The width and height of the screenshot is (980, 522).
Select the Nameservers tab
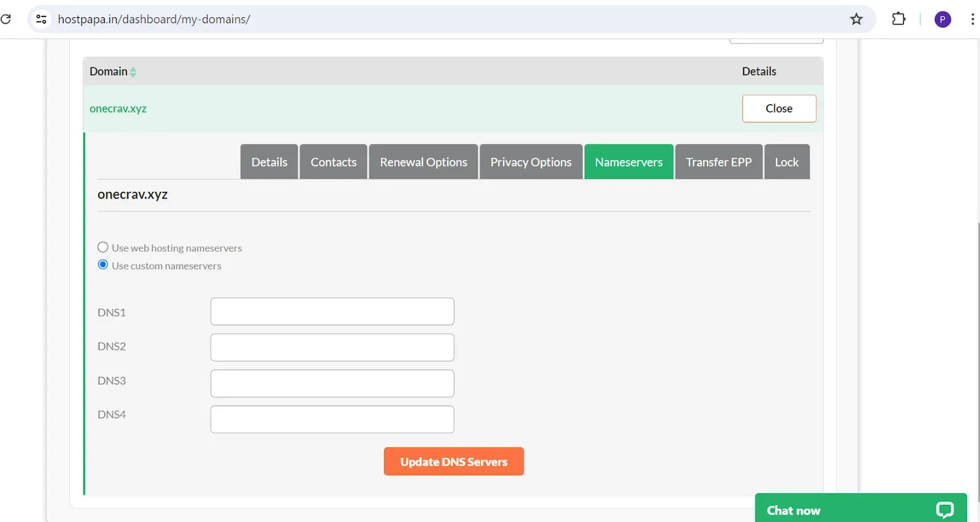[629, 162]
